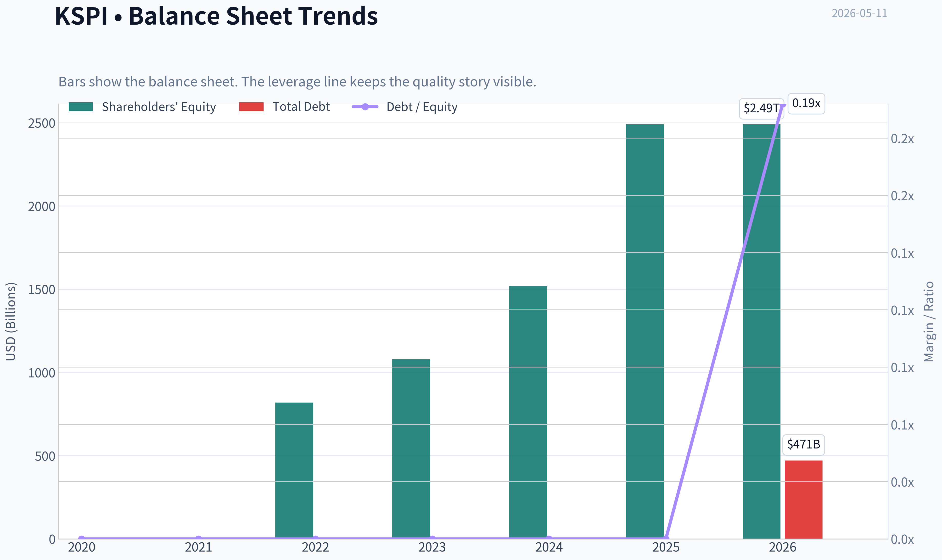The width and height of the screenshot is (942, 560).
Task: Click the 2023 Shareholders' Equity bar
Action: (411, 449)
